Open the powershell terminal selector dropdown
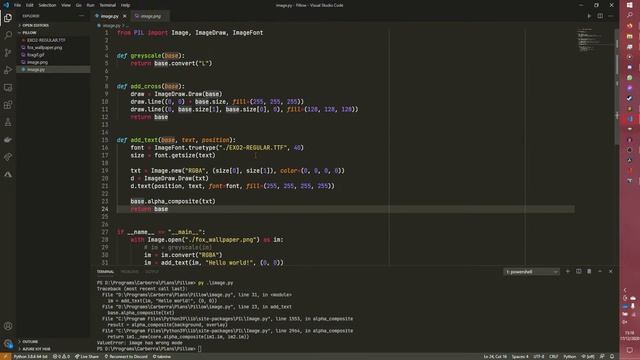 531,271
